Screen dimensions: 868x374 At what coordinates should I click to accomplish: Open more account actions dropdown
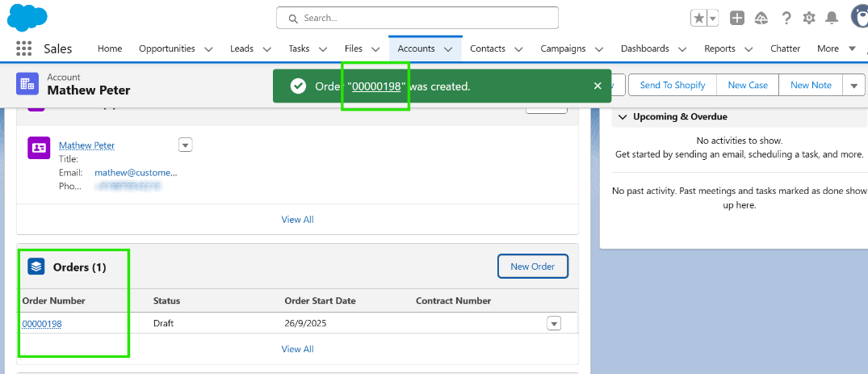click(854, 86)
